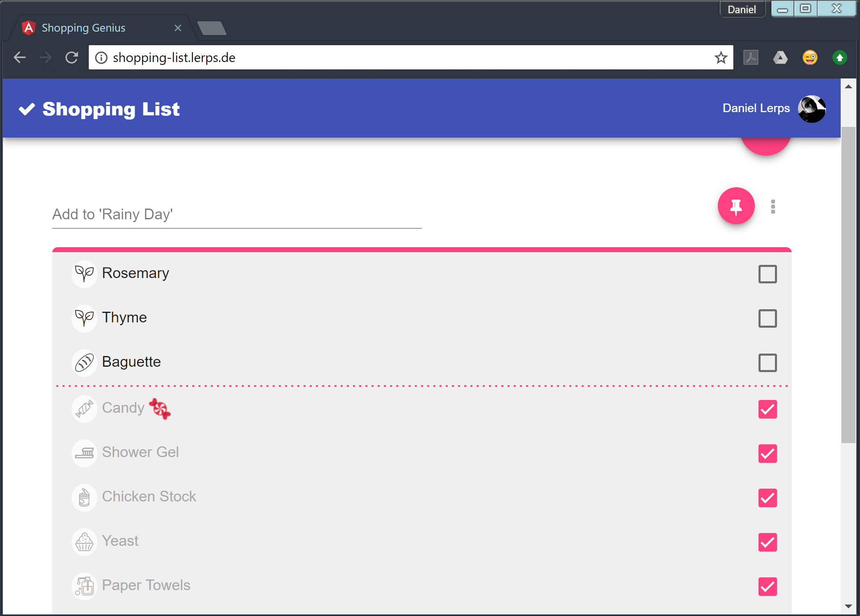Click the Shopping List header title

(x=111, y=109)
